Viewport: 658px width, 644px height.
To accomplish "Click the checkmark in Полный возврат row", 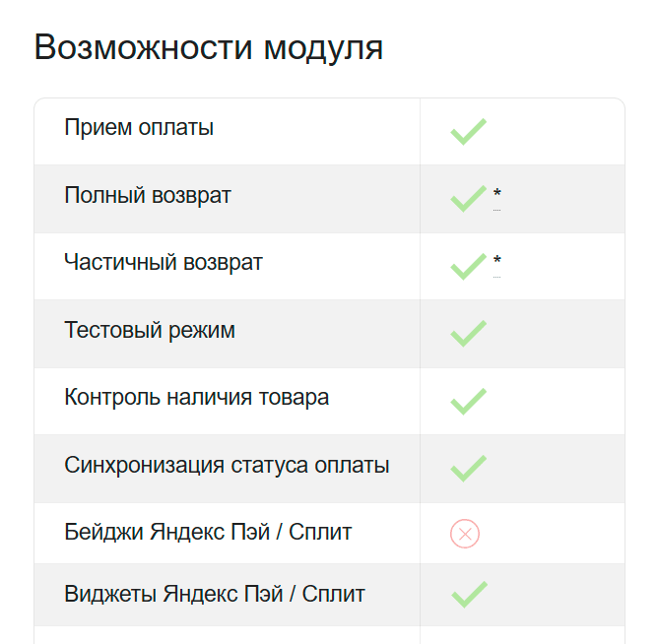I will tap(468, 199).
